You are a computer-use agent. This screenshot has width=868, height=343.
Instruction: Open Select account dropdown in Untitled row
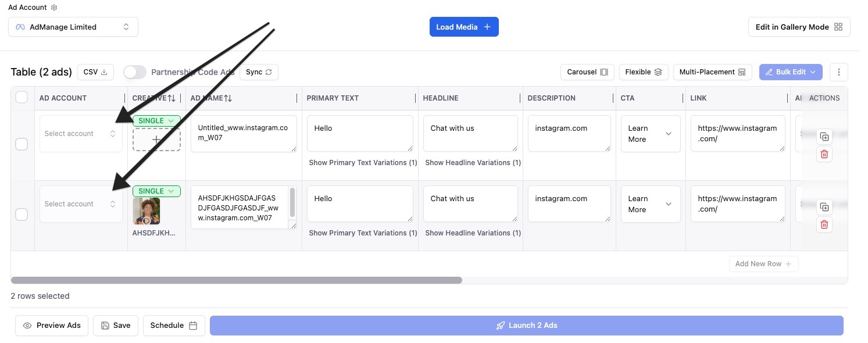click(81, 134)
